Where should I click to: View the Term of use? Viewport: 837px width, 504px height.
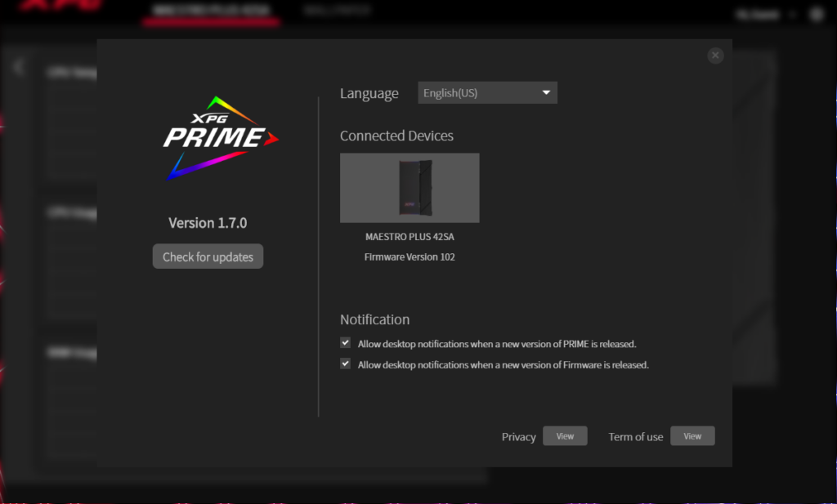click(692, 435)
